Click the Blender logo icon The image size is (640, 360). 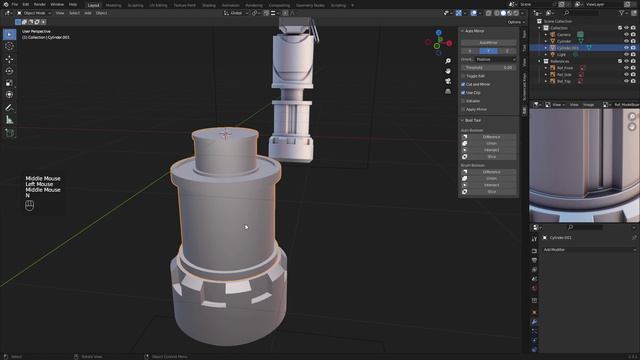click(x=6, y=4)
